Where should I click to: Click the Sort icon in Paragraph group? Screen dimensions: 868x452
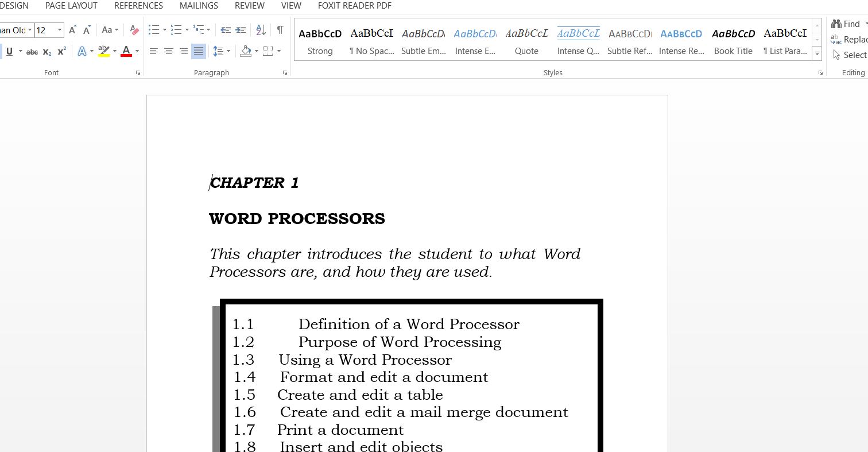point(261,30)
